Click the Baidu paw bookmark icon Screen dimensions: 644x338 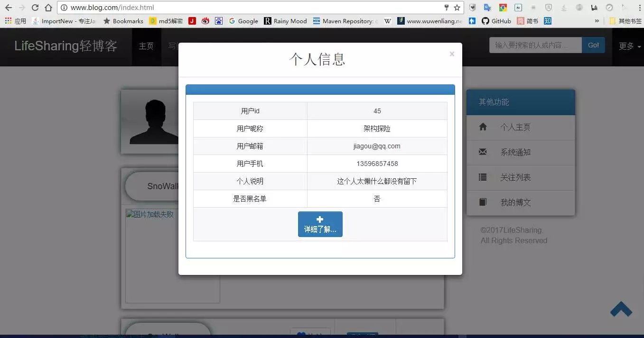pyautogui.click(x=219, y=21)
